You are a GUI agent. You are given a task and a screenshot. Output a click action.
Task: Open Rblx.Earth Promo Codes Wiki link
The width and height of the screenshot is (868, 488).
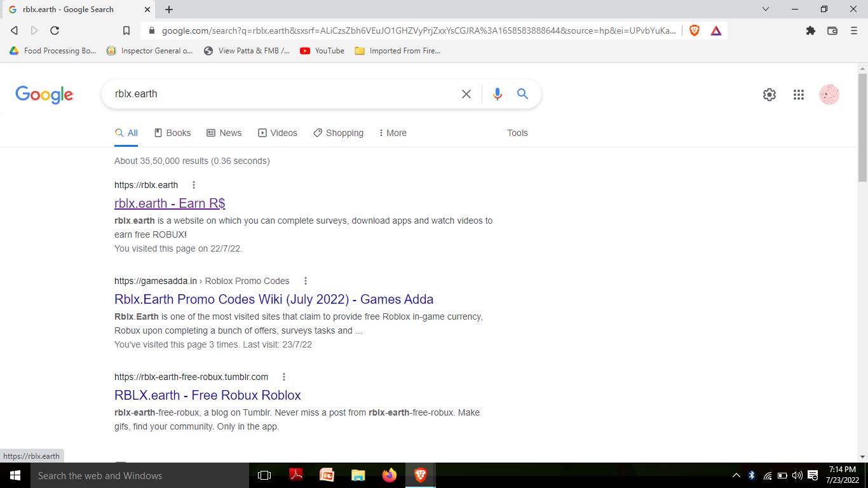pyautogui.click(x=274, y=299)
